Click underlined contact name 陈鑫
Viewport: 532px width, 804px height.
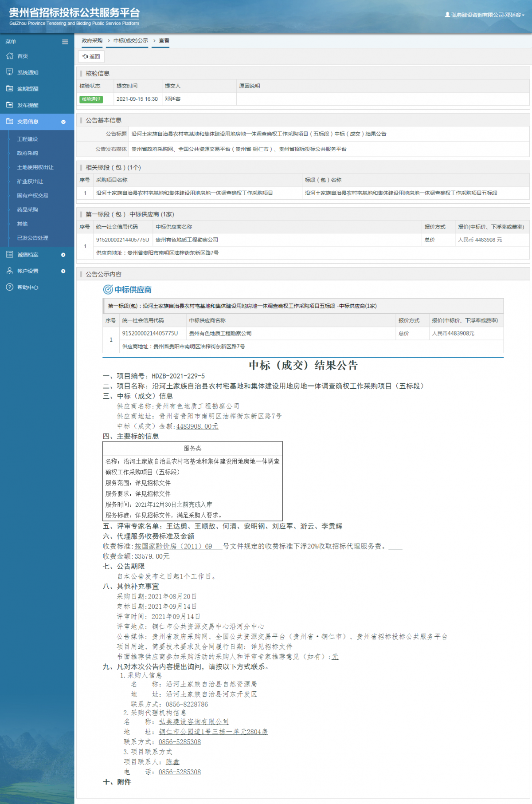pos(173,762)
